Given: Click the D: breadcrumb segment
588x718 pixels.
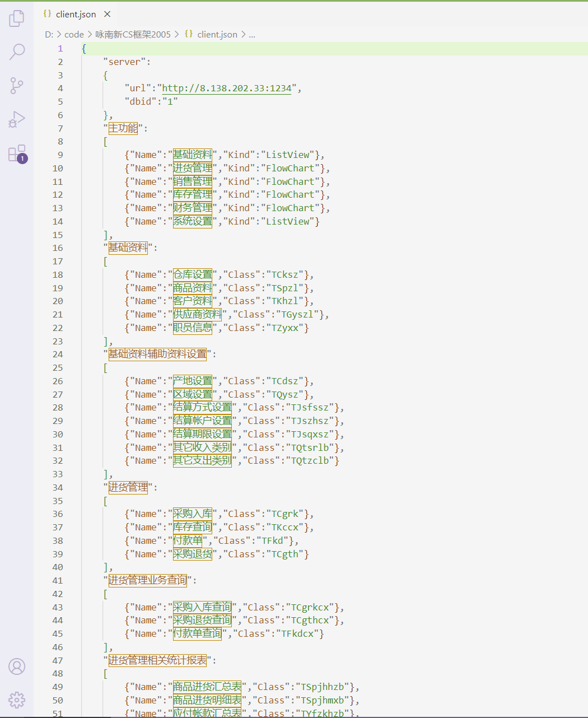Looking at the screenshot, I should point(49,34).
